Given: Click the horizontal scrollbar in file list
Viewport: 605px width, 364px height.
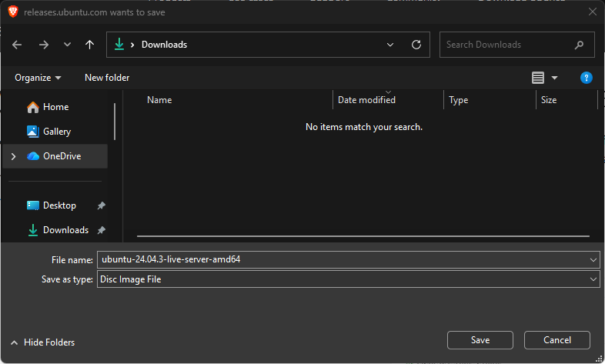Looking at the screenshot, I should [x=363, y=235].
